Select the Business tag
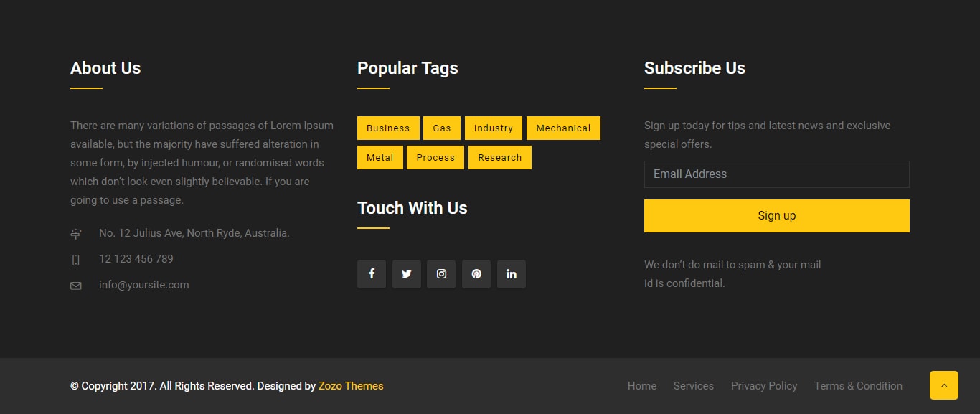 (388, 128)
